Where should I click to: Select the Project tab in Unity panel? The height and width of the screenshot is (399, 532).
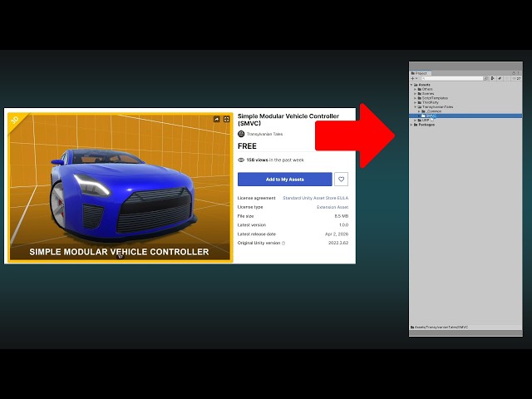tap(420, 73)
